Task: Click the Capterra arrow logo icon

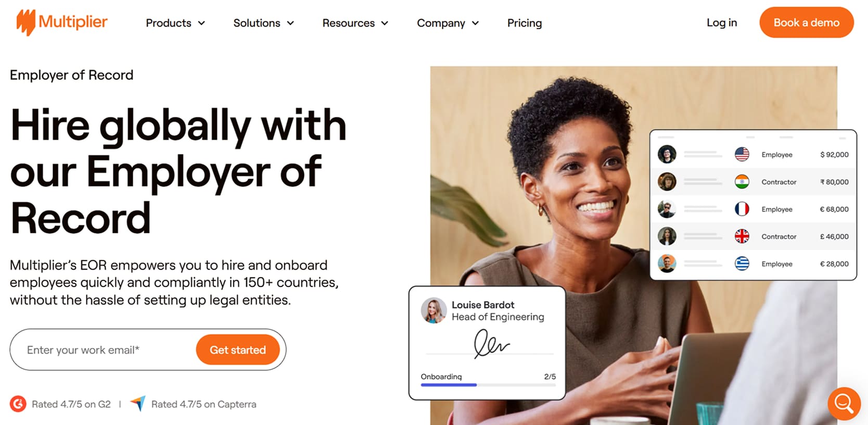Action: pyautogui.click(x=138, y=403)
